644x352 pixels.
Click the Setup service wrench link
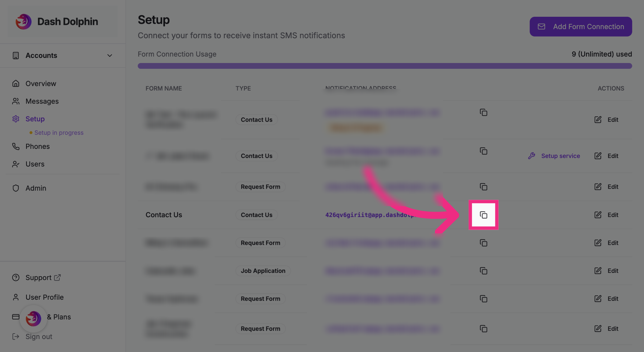[554, 156]
